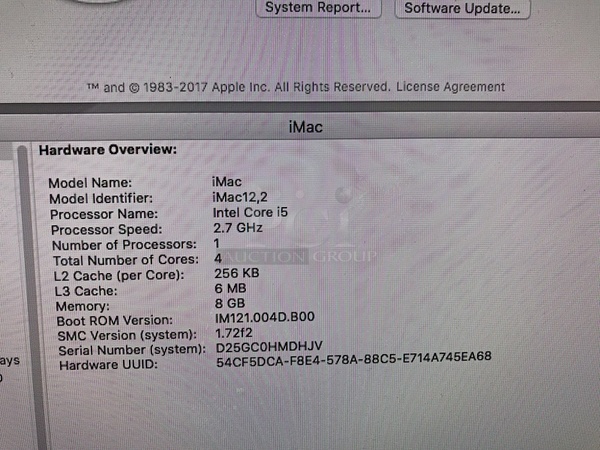Select the Serial Number (system) label
The image size is (600, 450).
click(x=132, y=350)
